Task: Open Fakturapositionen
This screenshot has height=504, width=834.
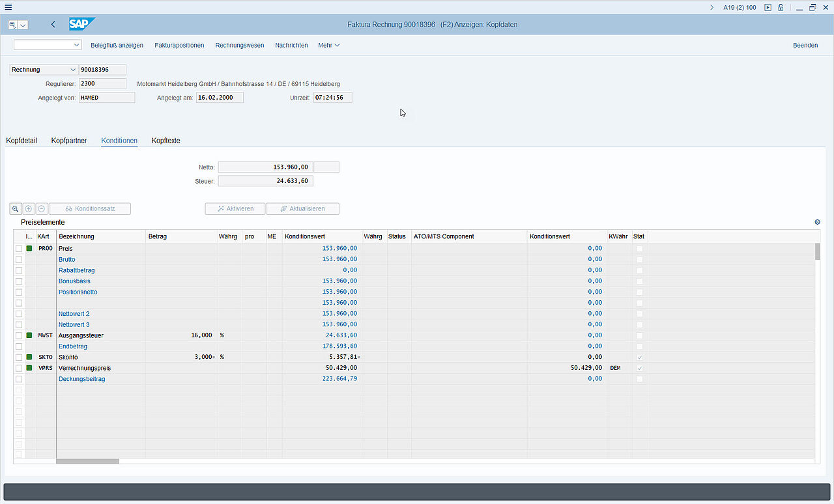Action: [179, 46]
